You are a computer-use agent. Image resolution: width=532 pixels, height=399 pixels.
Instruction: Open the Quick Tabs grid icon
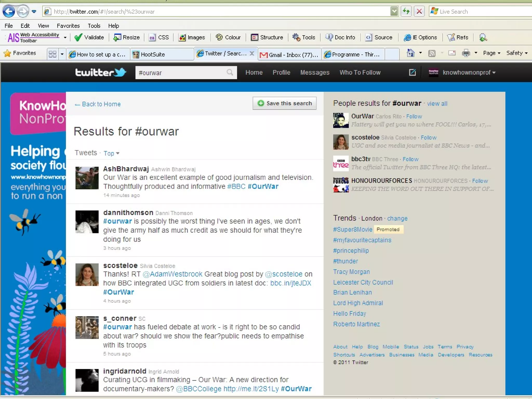tap(52, 54)
